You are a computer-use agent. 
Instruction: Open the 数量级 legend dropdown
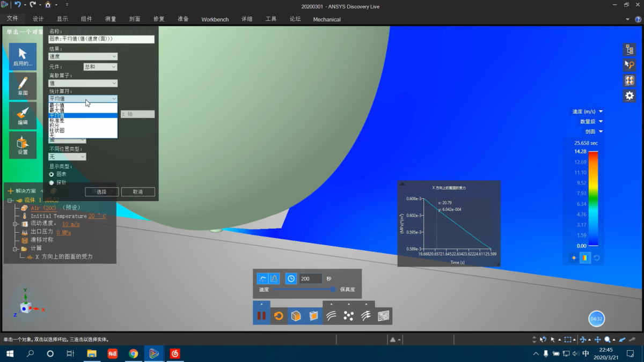click(591, 122)
